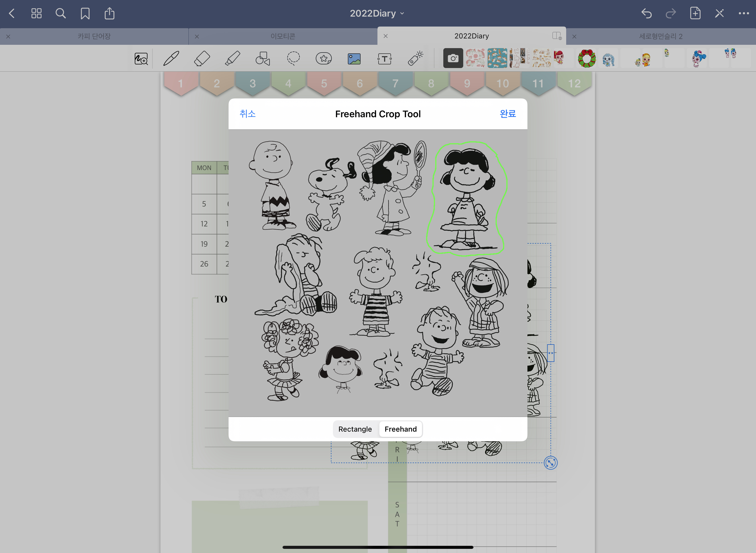Select the Pen tool
Viewport: 756px width, 553px height.
171,59
